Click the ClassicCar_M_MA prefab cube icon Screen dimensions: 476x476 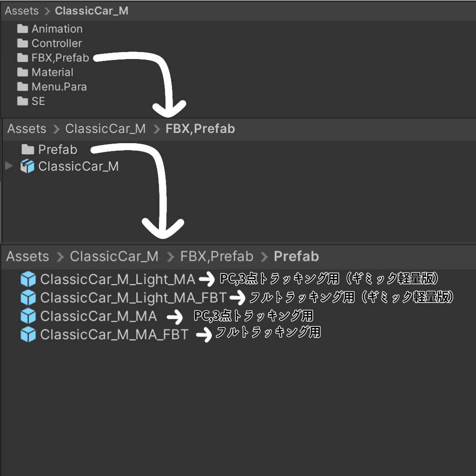[28, 316]
